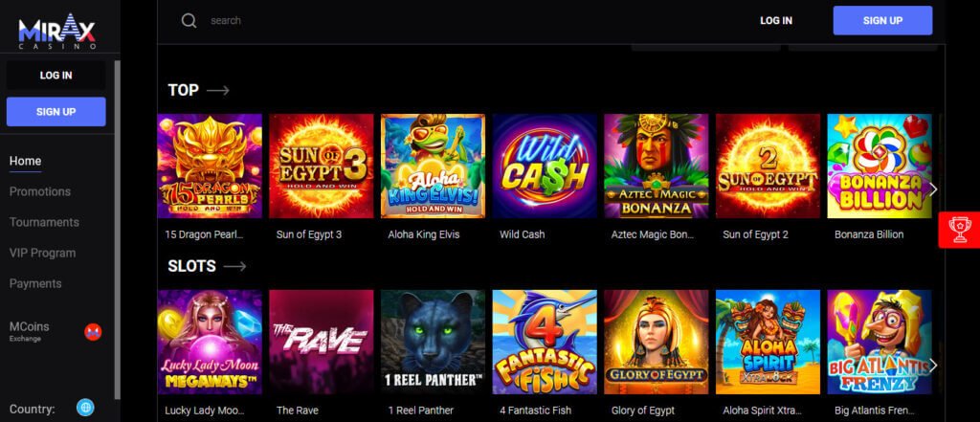Viewport: 980px width, 422px height.
Task: Show next TOP games with right chevron
Action: pyautogui.click(x=933, y=189)
